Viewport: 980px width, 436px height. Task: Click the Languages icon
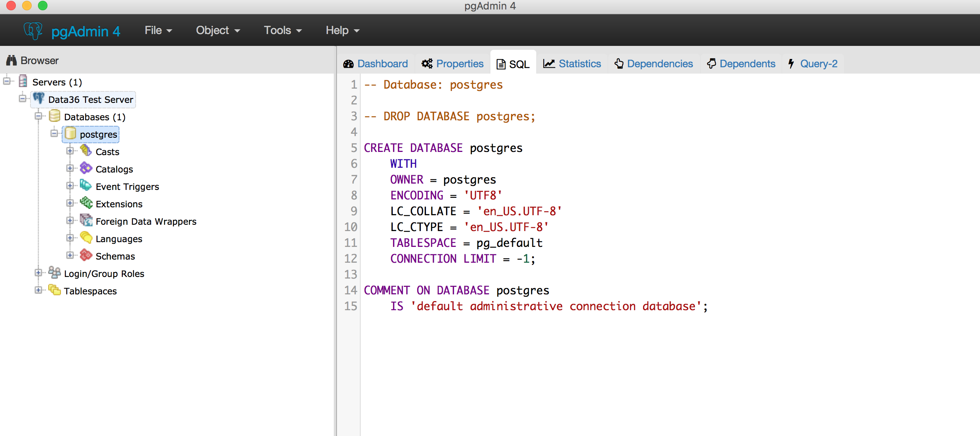tap(86, 238)
